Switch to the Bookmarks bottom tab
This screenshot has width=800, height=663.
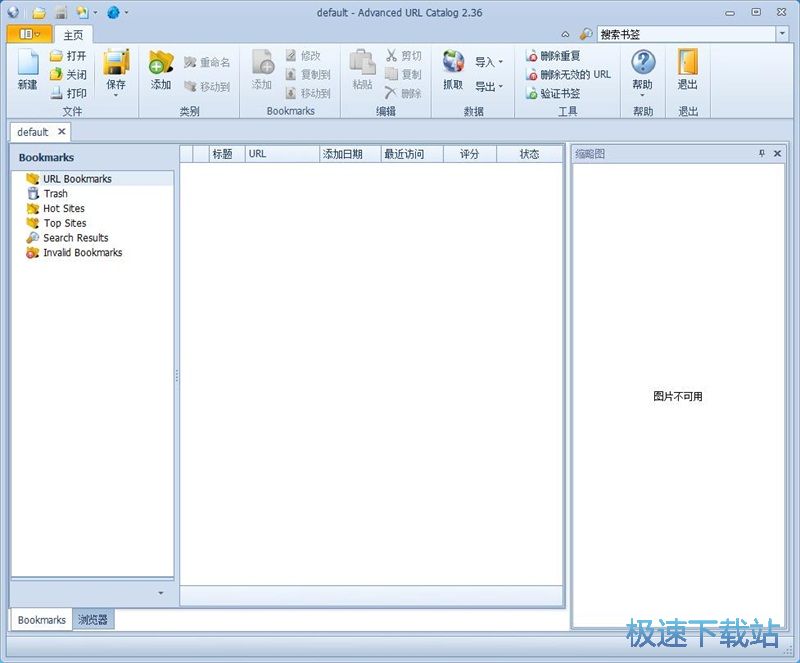click(x=41, y=620)
